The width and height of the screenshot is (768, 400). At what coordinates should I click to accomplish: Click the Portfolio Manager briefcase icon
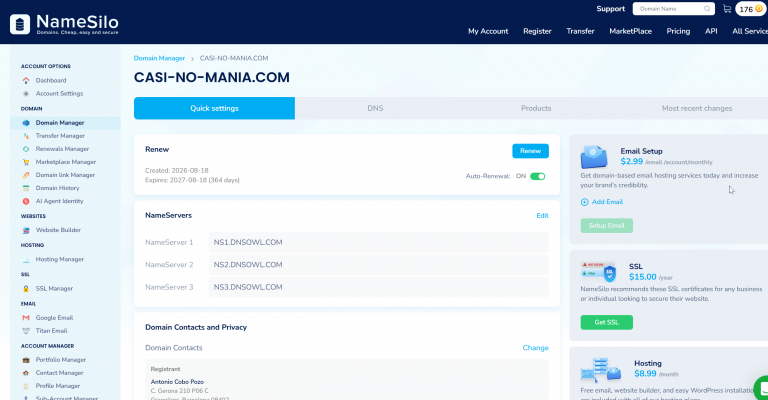tap(26, 360)
